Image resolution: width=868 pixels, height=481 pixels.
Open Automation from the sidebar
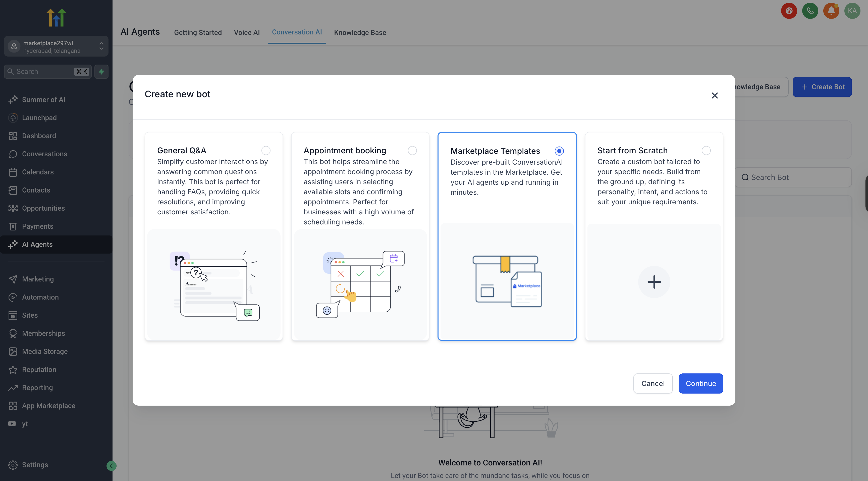coord(40,297)
